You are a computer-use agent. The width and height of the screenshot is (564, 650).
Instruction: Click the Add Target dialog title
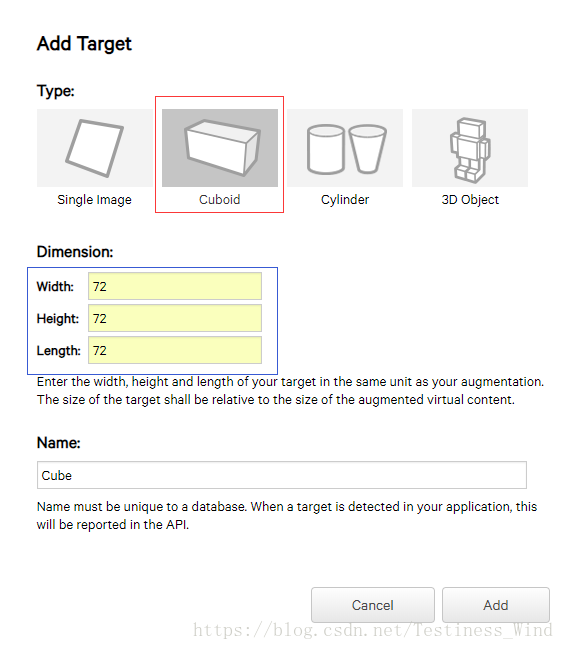84,44
